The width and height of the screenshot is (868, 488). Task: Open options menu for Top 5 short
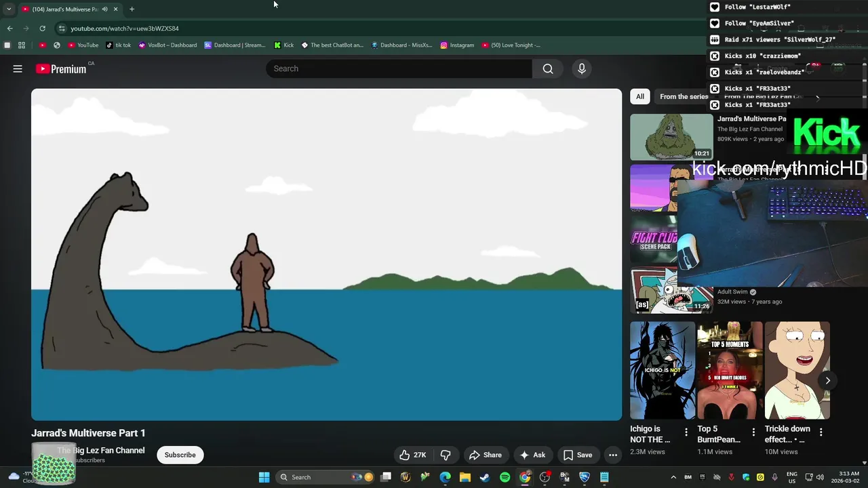(x=753, y=432)
